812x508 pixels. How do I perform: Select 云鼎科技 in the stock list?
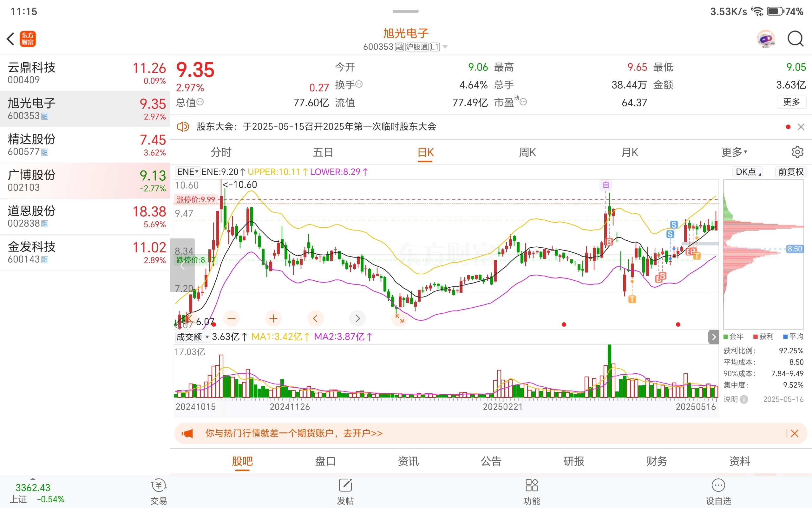pos(85,73)
